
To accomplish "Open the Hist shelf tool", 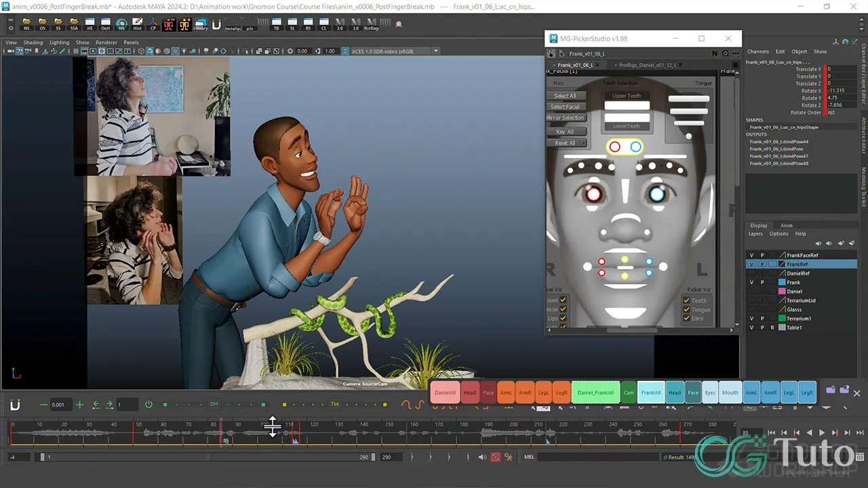I will pyautogui.click(x=138, y=25).
